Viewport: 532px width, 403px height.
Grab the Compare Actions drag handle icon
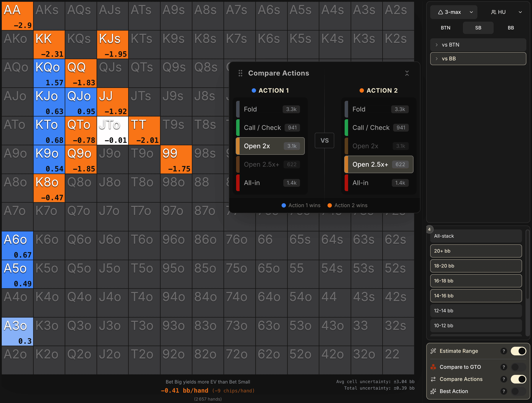[x=240, y=73]
